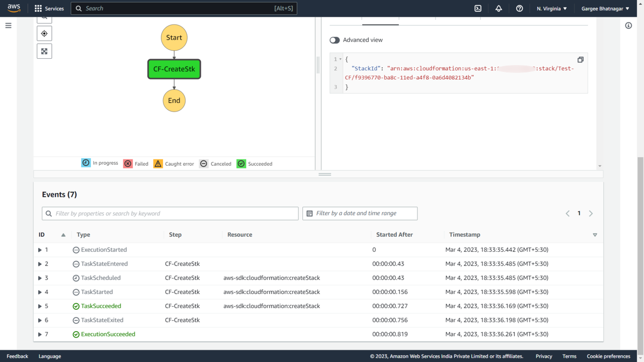Click the center graph icon button
644x362 pixels.
click(x=44, y=34)
